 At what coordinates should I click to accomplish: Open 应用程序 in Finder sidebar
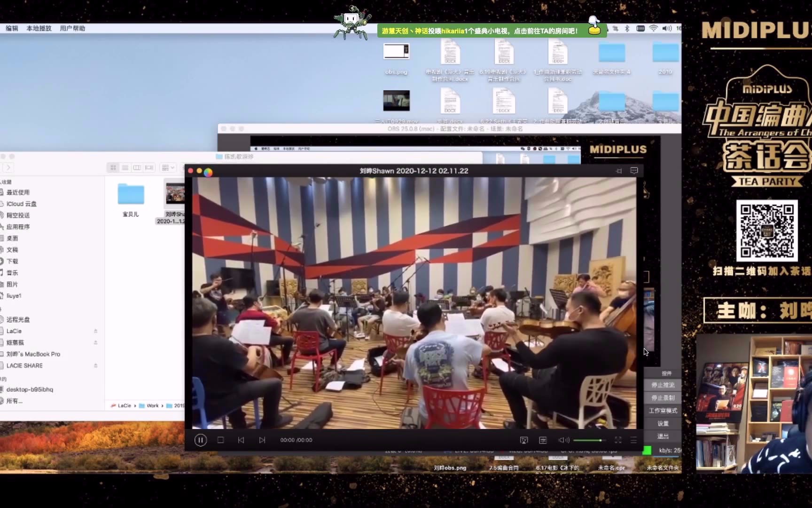click(x=18, y=227)
